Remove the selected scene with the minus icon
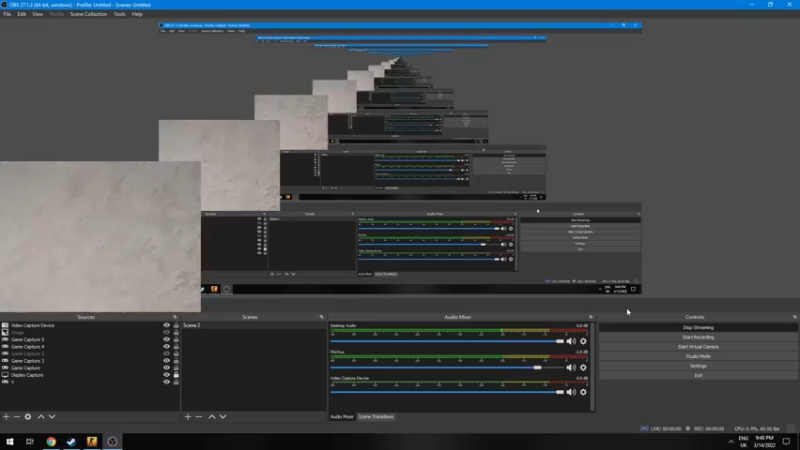The height and width of the screenshot is (450, 800). [x=199, y=417]
